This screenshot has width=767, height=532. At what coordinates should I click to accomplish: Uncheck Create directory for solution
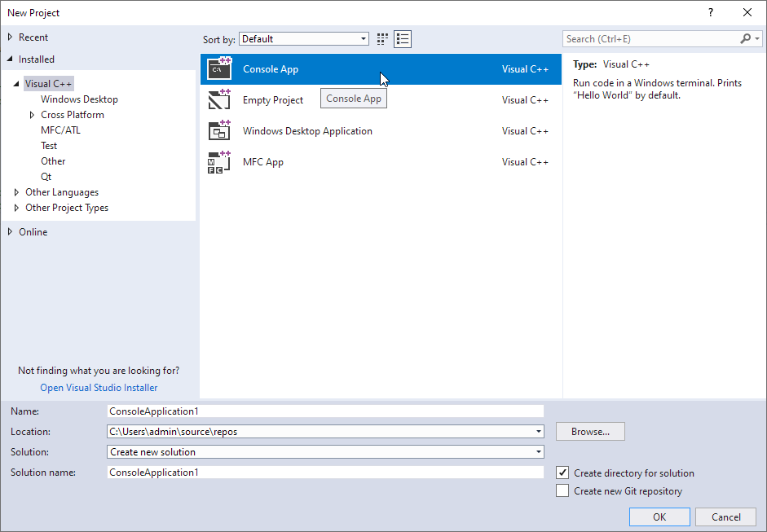pos(562,473)
